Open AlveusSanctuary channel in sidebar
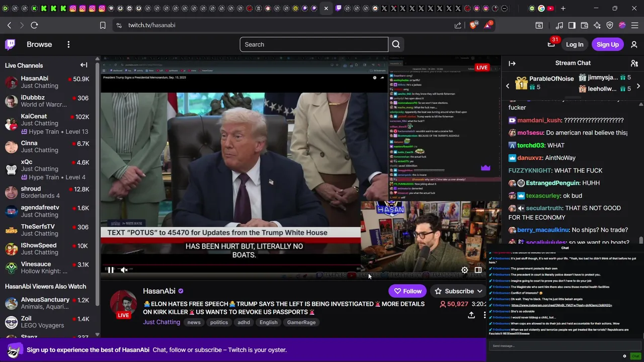Viewport: 644px width, 362px height. coord(48,303)
